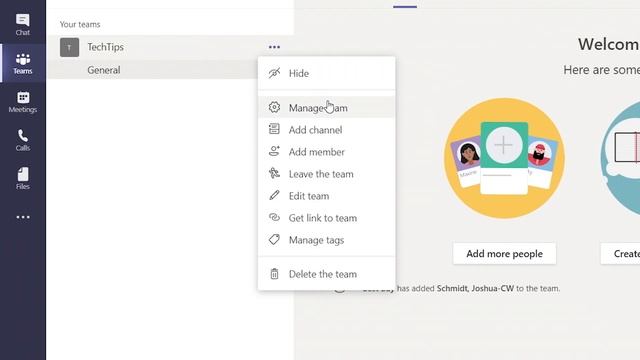Choose Manage team menu entry
The height and width of the screenshot is (360, 640).
(327, 108)
